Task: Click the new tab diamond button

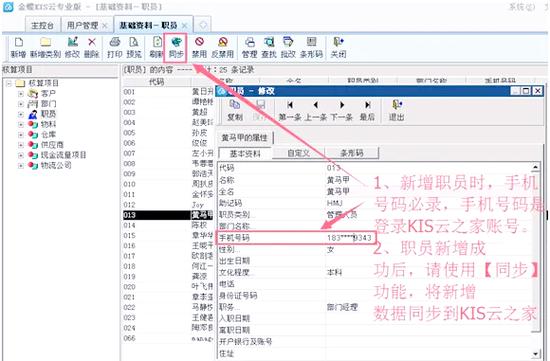Action: coord(203,25)
